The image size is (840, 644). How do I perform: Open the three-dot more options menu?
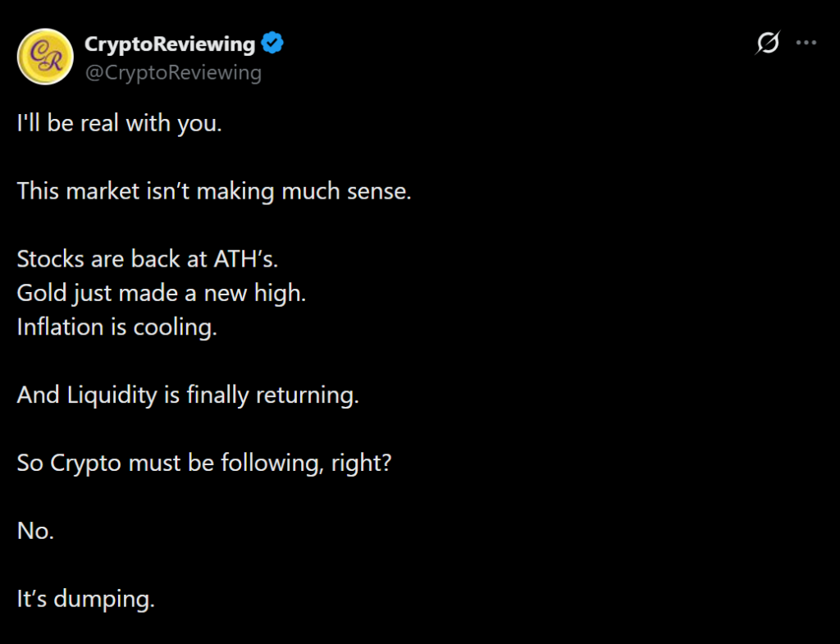807,43
